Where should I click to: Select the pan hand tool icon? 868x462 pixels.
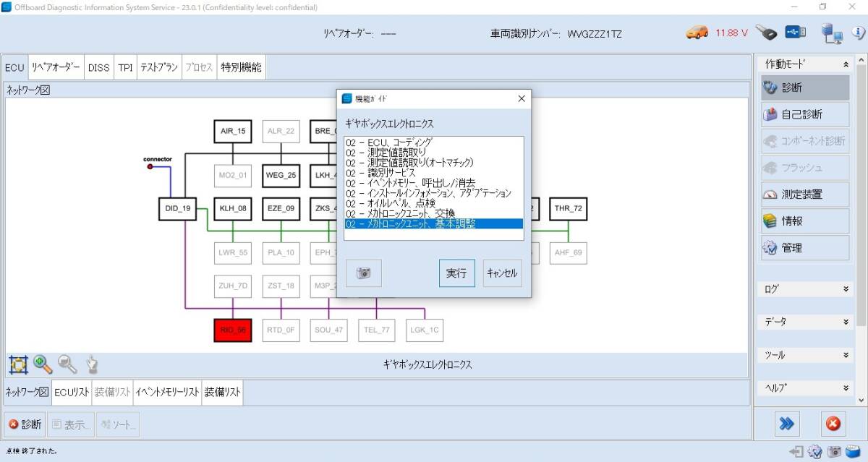coord(92,364)
